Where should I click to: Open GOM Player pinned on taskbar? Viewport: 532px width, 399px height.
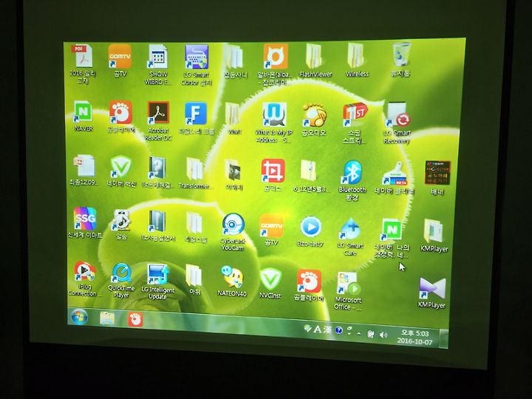coord(135,320)
